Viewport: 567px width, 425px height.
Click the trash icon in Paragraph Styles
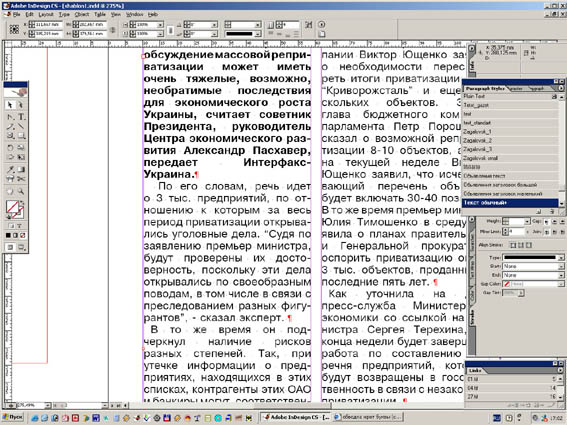pyautogui.click(x=552, y=211)
